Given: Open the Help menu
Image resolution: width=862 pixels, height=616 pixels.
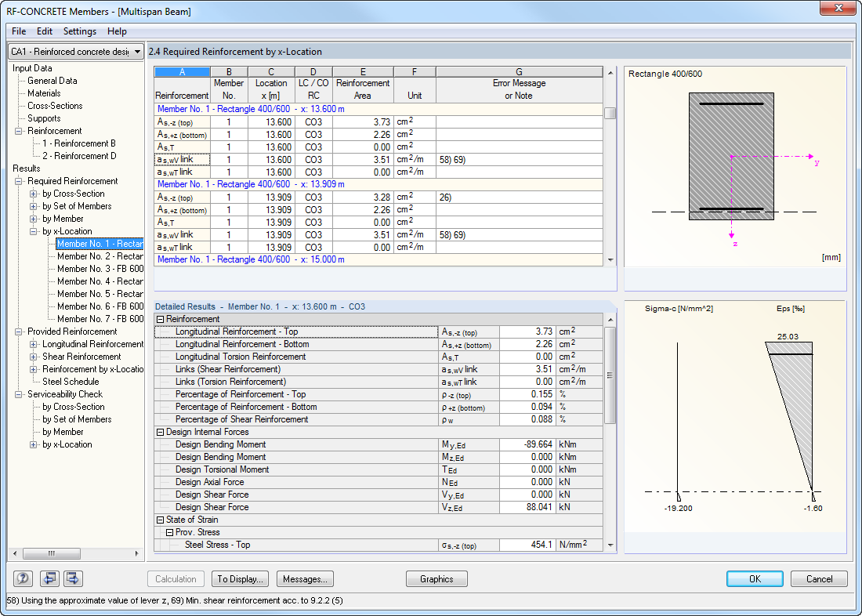Looking at the screenshot, I should [x=117, y=31].
